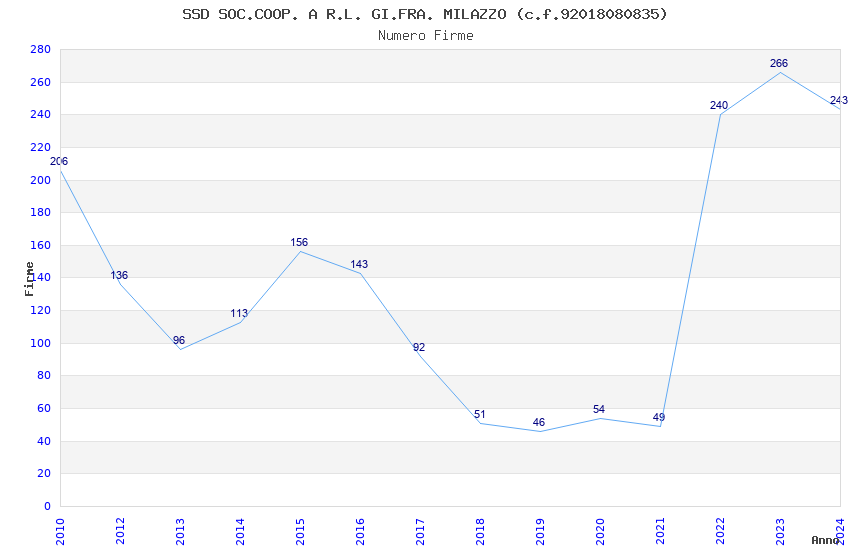The image size is (850, 550).
Task: Click the data label 113 for 2014
Action: 239,314
